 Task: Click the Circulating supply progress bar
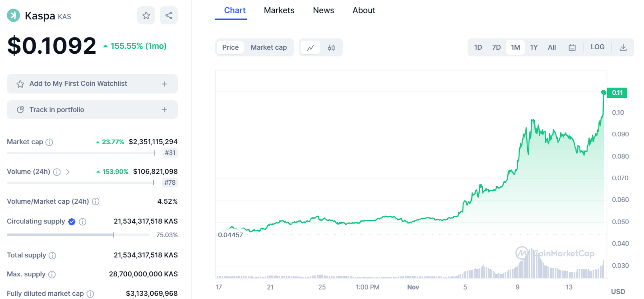[x=78, y=235]
